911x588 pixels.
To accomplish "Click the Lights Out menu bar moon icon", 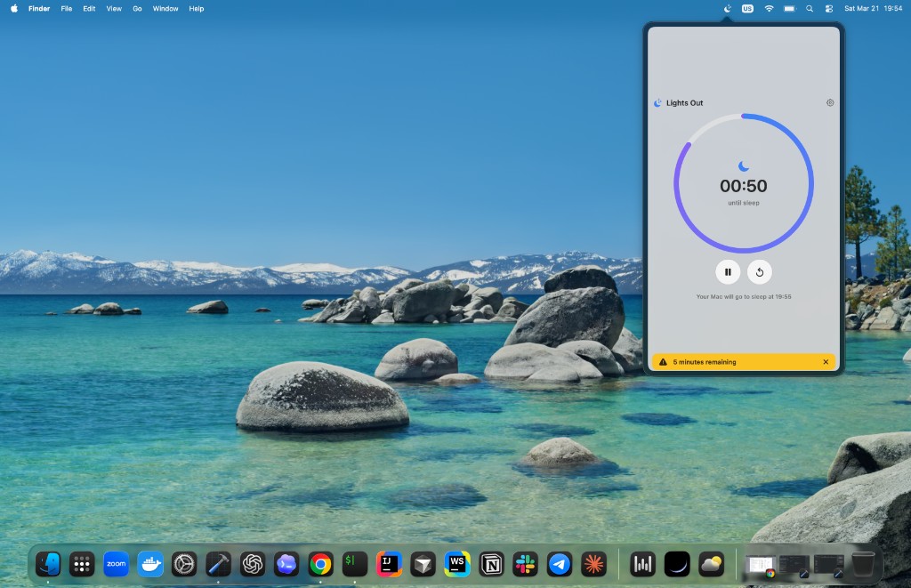I will (x=728, y=9).
